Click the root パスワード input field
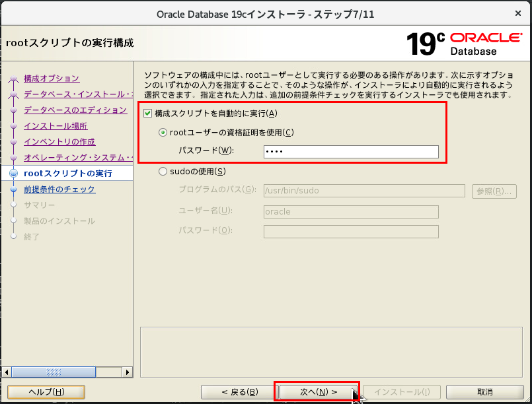532x404 pixels. 351,152
